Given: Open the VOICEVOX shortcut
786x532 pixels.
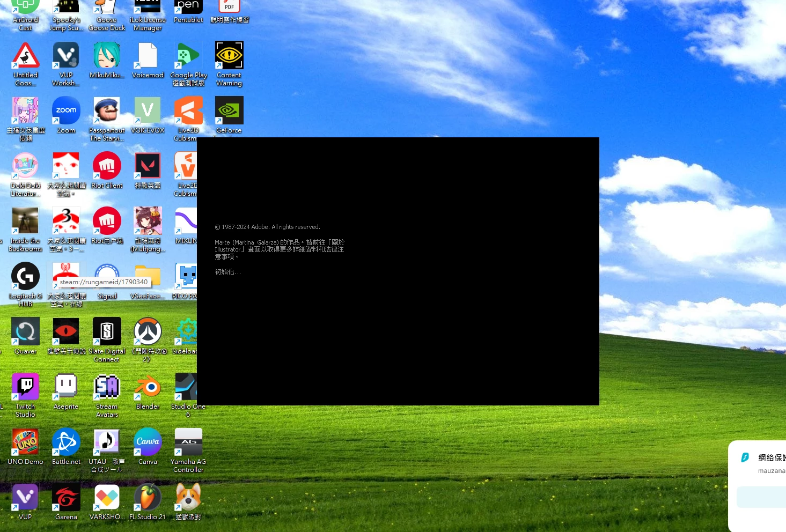Looking at the screenshot, I should 148,115.
